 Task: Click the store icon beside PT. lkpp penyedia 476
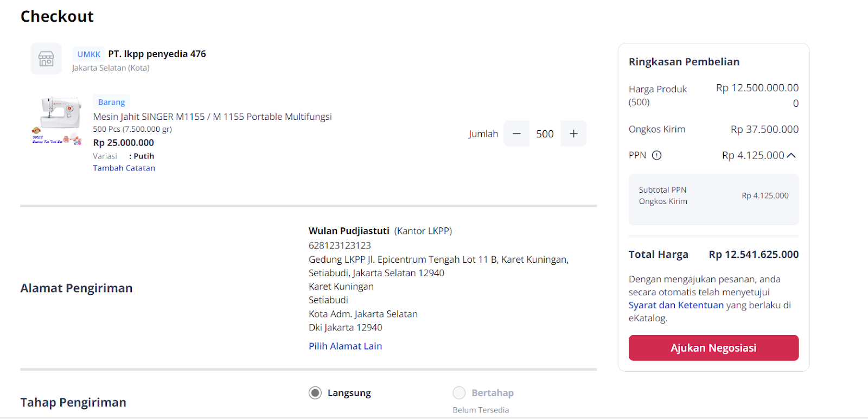[x=46, y=59]
